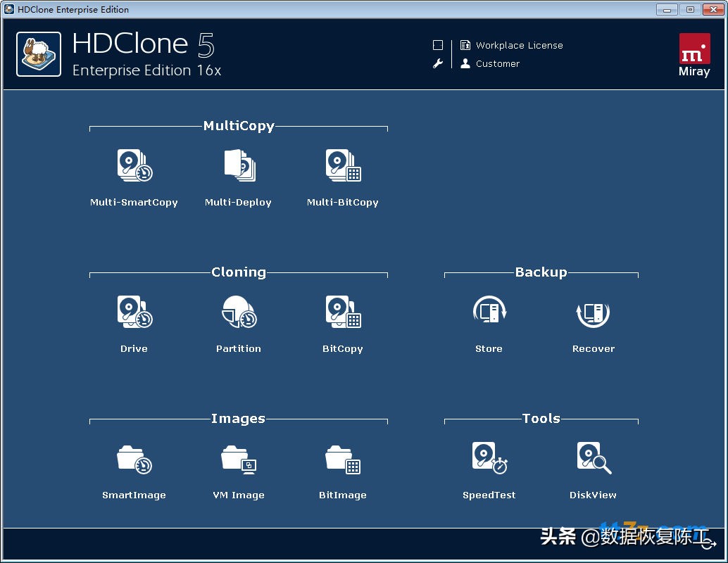Select the BitImage icon
728x563 pixels.
(343, 459)
